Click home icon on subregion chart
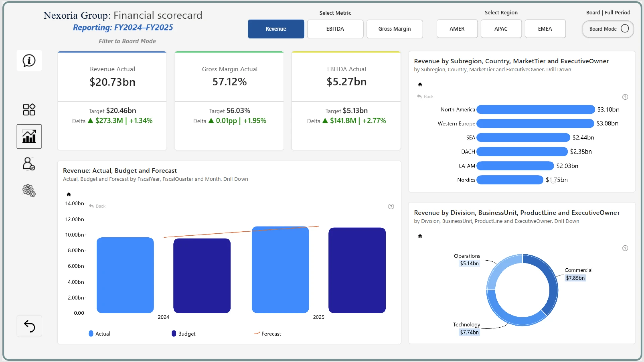This screenshot has width=644, height=362. 420,84
